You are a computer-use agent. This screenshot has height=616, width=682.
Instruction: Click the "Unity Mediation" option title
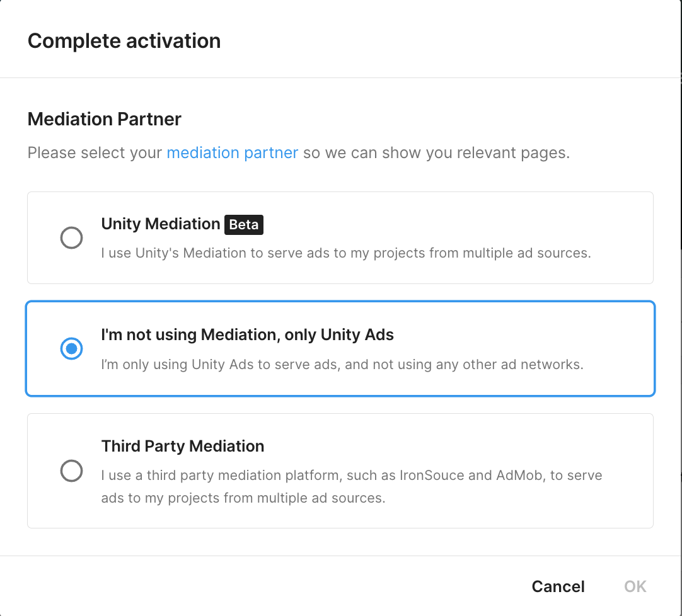tap(160, 224)
